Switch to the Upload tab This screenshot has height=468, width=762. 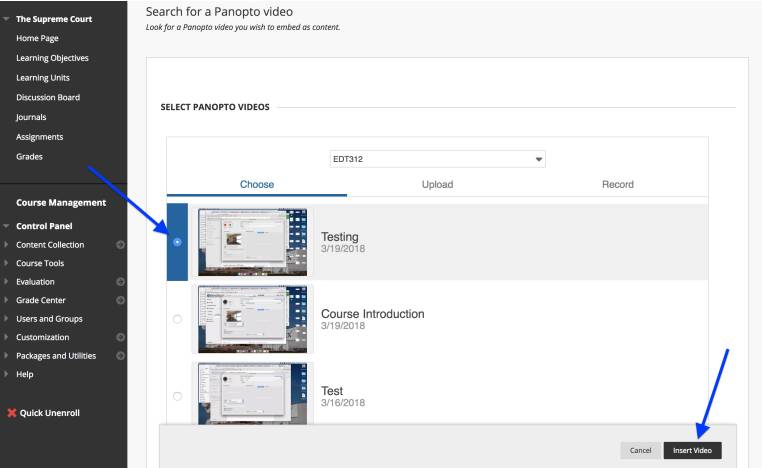pyautogui.click(x=437, y=184)
